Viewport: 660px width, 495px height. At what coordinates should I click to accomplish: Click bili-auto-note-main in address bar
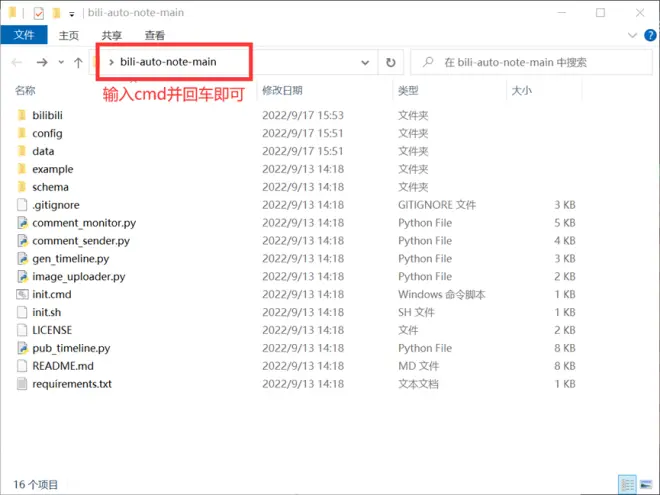168,62
